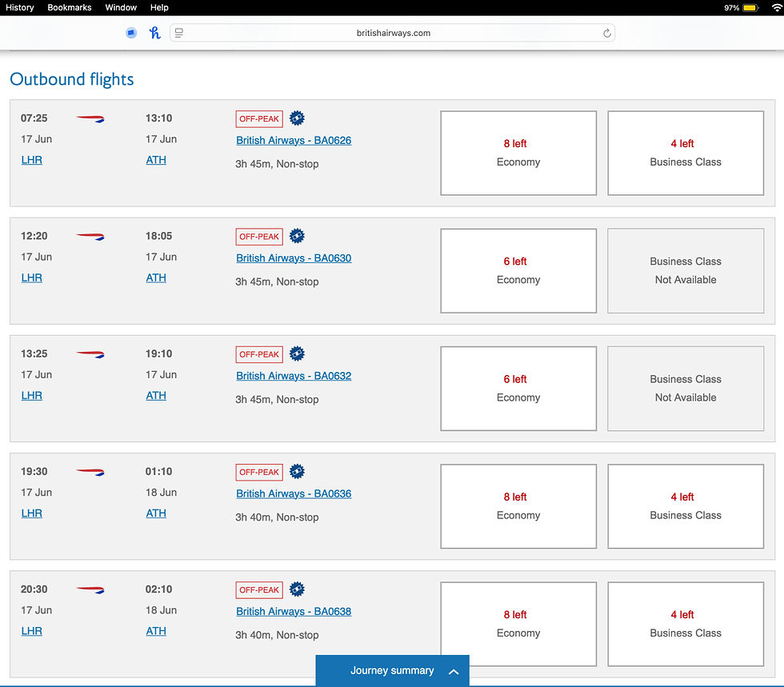Click the Avios badge icon for BA0630
Screen dimensions: 784x687
[x=297, y=236]
